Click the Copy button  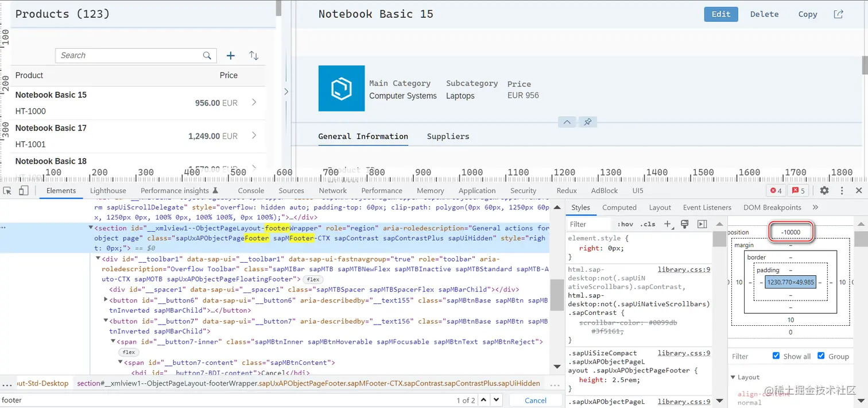(x=808, y=14)
